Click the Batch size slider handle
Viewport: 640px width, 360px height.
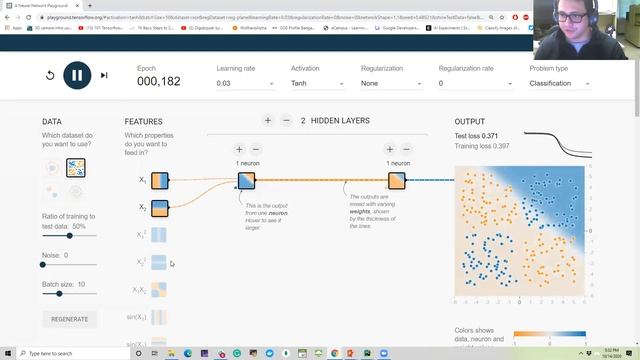pos(60,293)
